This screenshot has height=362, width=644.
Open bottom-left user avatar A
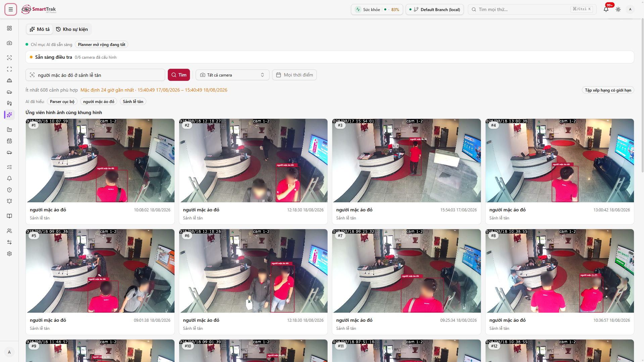click(x=9, y=352)
